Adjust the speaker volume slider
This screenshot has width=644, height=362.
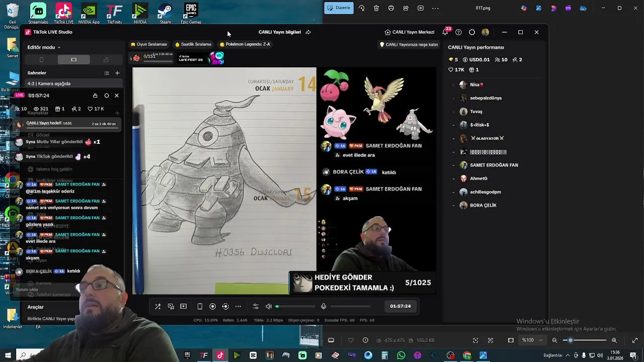coord(295,306)
